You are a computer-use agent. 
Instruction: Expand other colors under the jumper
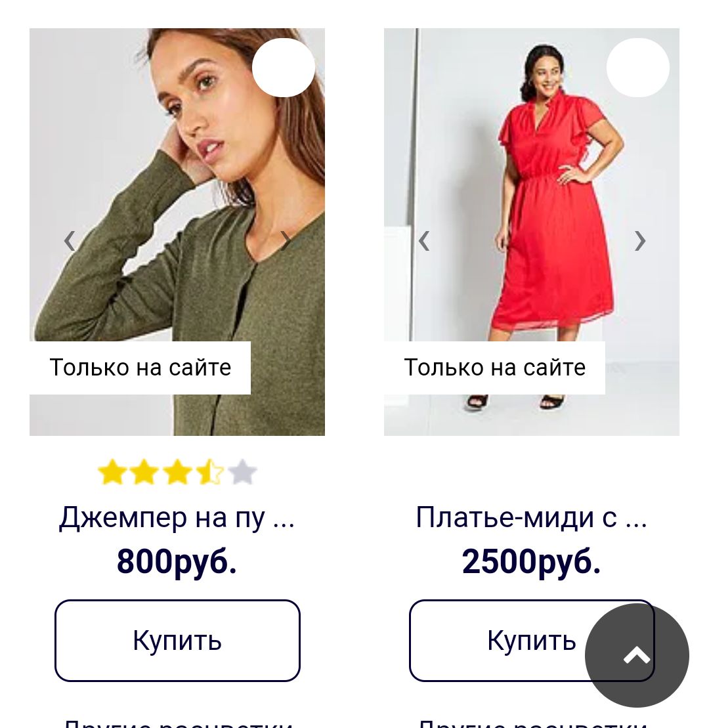pos(178,723)
